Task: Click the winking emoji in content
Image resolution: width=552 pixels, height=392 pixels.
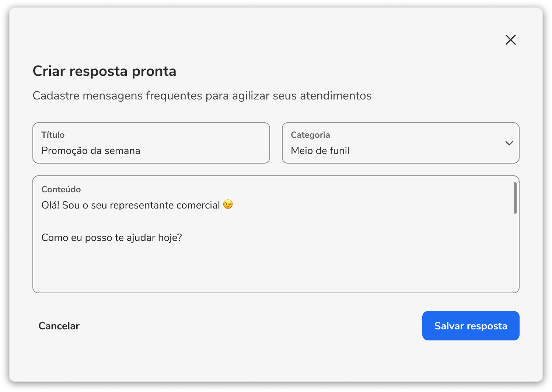Action: [228, 204]
